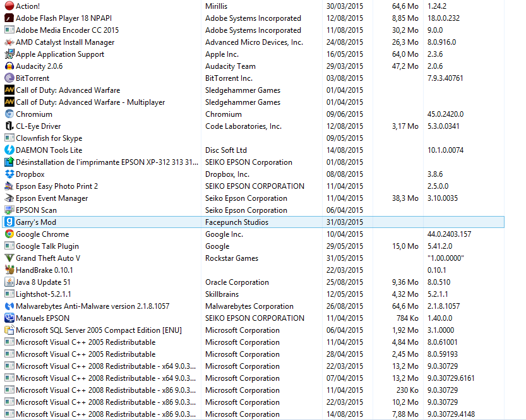Click the Garry's Mod blue g icon
This screenshot has width=526, height=420.
pos(9,222)
